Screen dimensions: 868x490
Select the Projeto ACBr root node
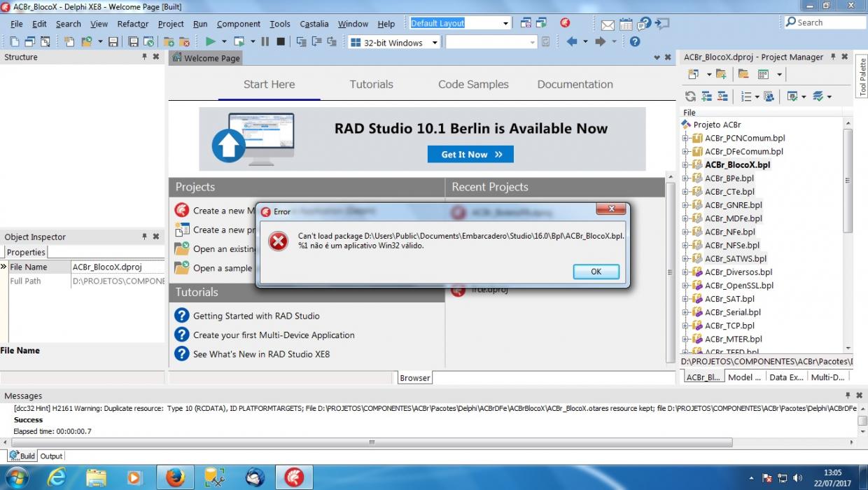pyautogui.click(x=717, y=125)
